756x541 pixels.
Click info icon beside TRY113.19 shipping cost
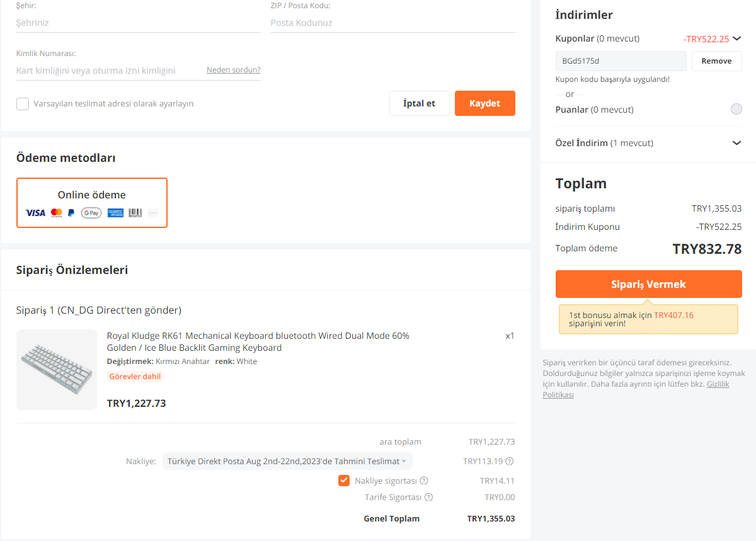509,461
